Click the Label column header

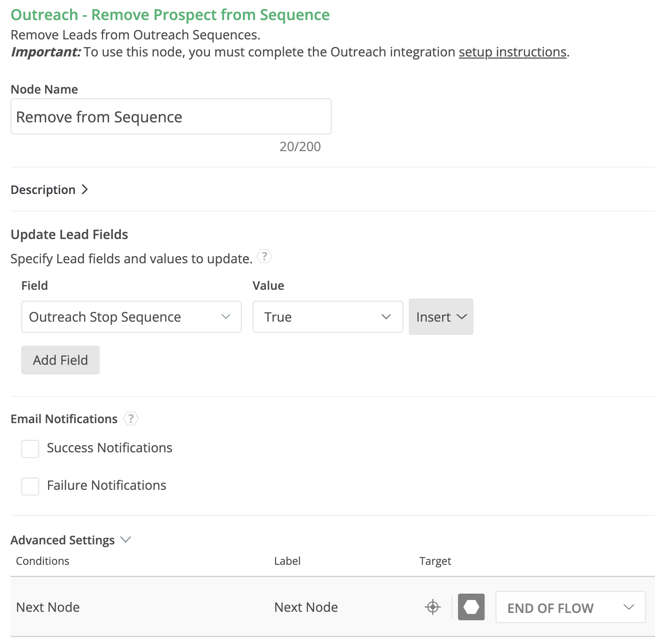287,561
